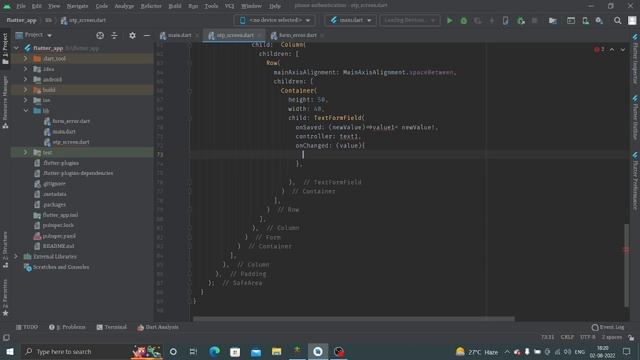This screenshot has height=360, width=640.
Task: Click the red error count indicator in editor
Action: click(x=599, y=49)
